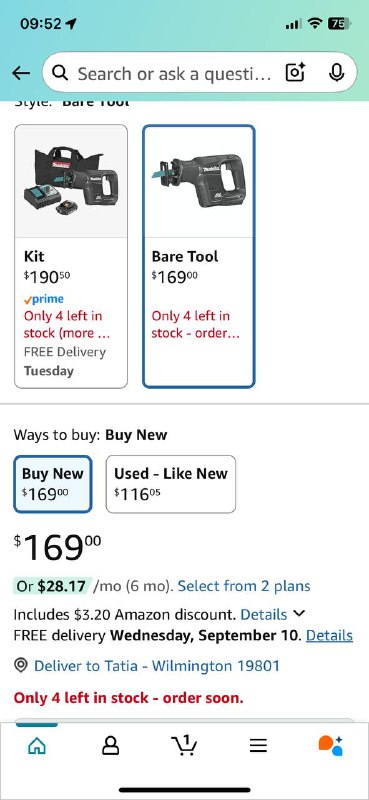This screenshot has width=369, height=800.
Task: Launch the Rufus AI assistant icon
Action: coord(331,745)
